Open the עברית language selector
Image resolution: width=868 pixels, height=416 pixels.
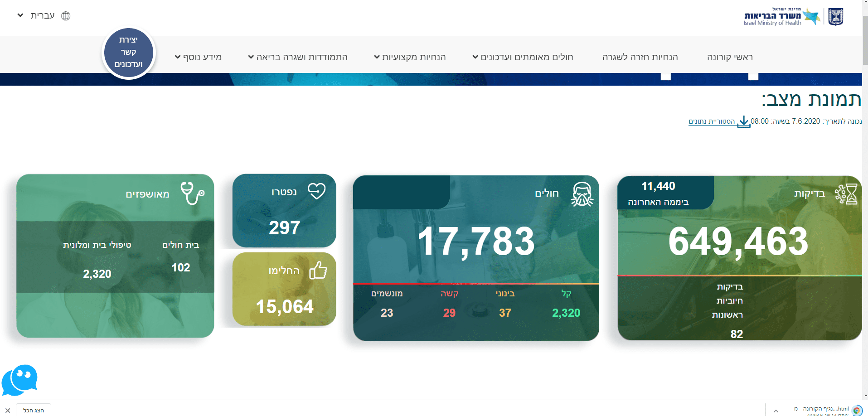click(44, 16)
